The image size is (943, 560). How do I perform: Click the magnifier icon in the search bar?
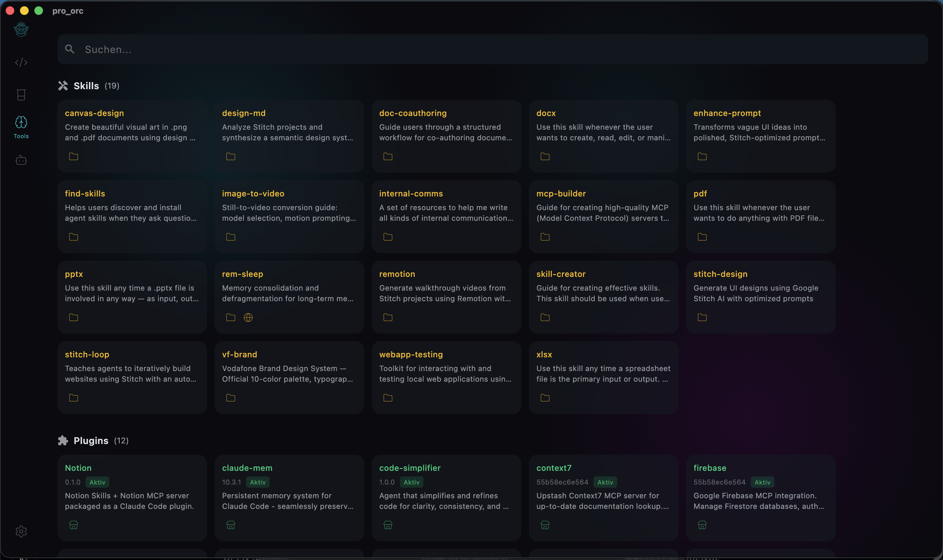pos(70,49)
